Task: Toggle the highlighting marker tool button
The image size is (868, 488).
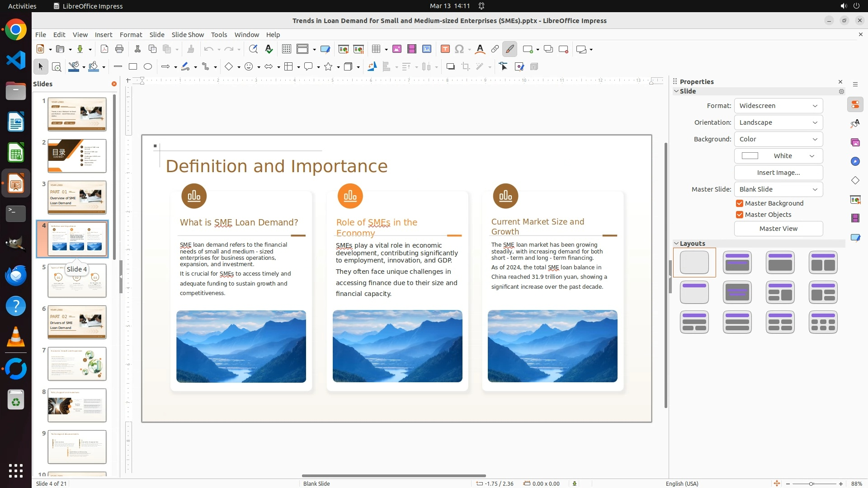Action: pos(509,49)
